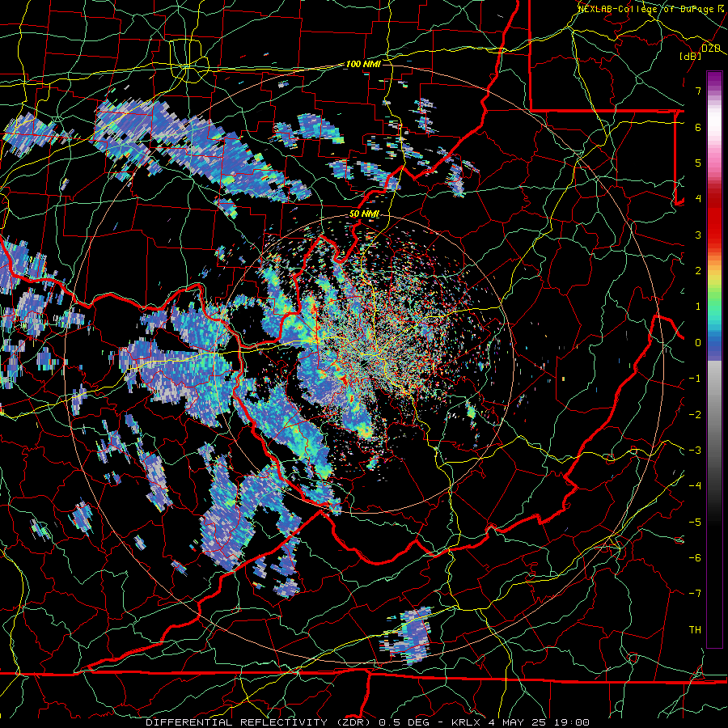Click the color scale at value 1
The image size is (728, 728).
tap(714, 307)
